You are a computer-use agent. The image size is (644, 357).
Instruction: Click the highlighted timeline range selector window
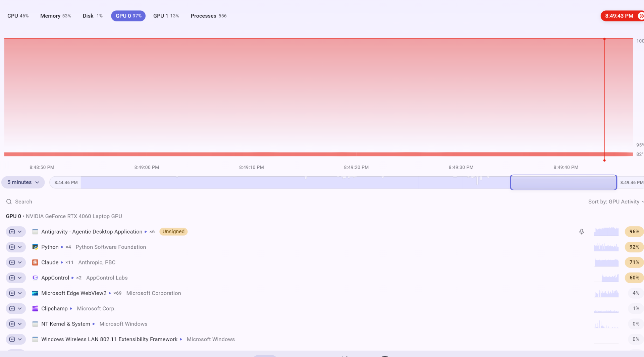563,182
